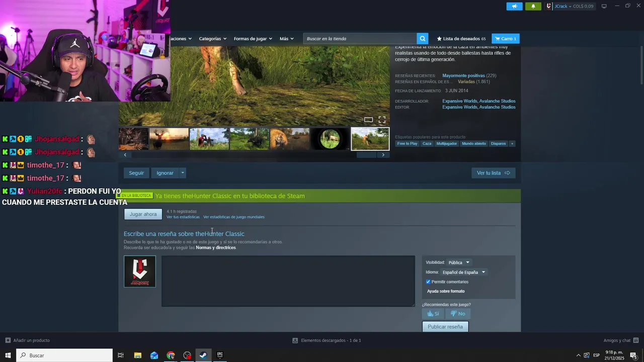Open Elementos descargados downloads status
Screen dimensions: 644x362
point(327,340)
